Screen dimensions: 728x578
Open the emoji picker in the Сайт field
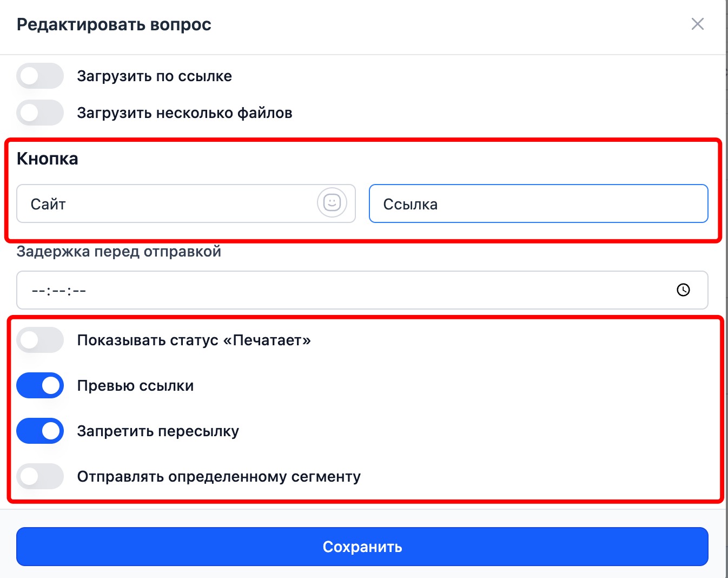pyautogui.click(x=332, y=203)
